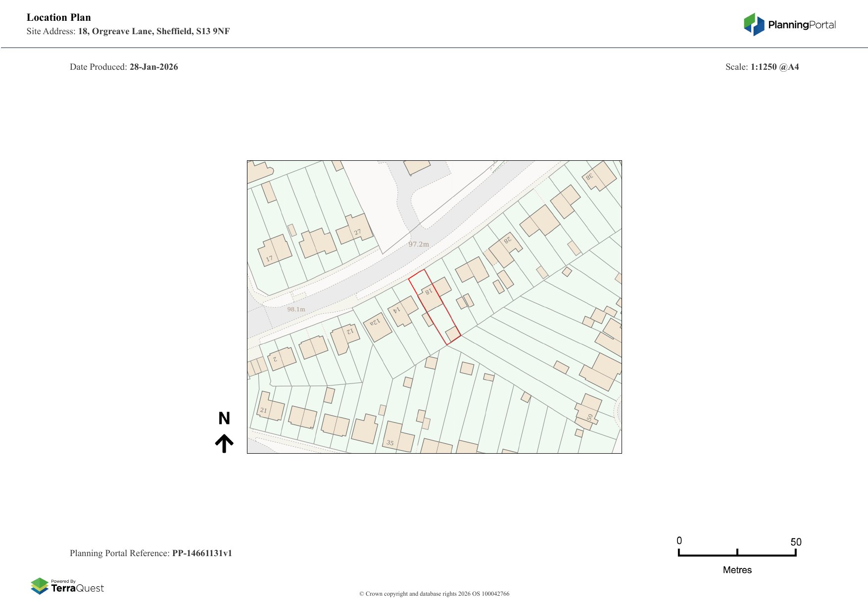This screenshot has width=868, height=614.
Task: Click the building numbered 50
Action: tap(588, 410)
